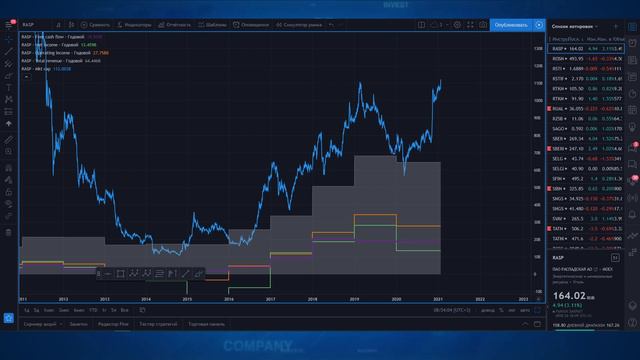Toggle percent scale button
Screen dimensions: 640x360
click(x=501, y=310)
